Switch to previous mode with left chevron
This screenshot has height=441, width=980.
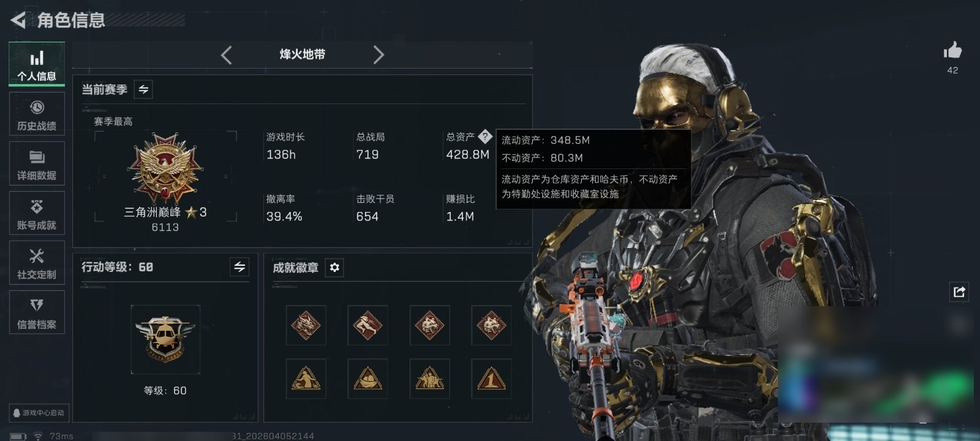point(227,55)
